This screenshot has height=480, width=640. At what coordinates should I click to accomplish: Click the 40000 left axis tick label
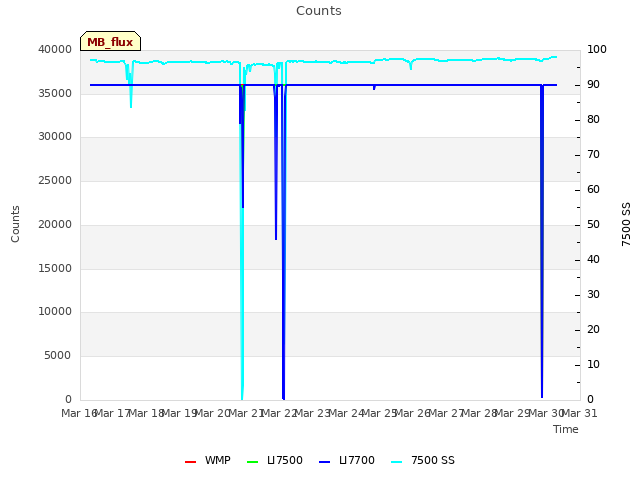pos(55,49)
